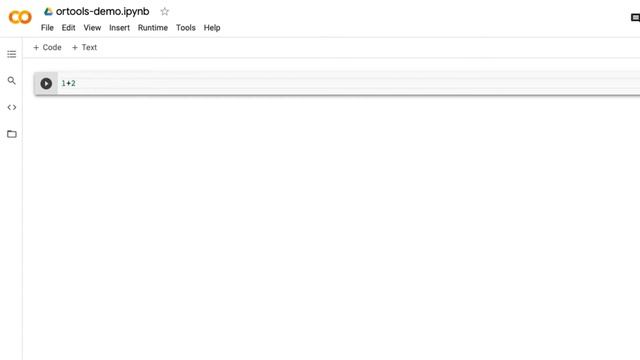Open the Runtime menu

tap(153, 28)
